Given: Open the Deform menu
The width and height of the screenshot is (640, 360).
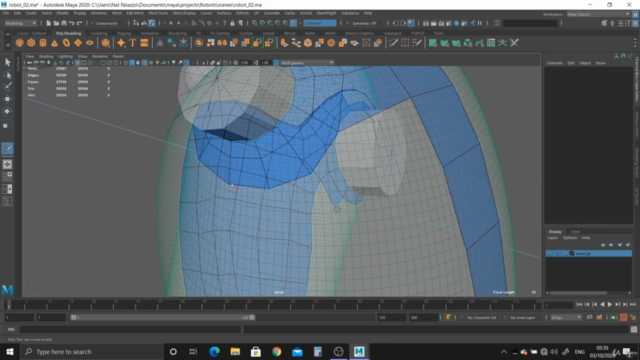Looking at the screenshot, I should click(x=242, y=13).
